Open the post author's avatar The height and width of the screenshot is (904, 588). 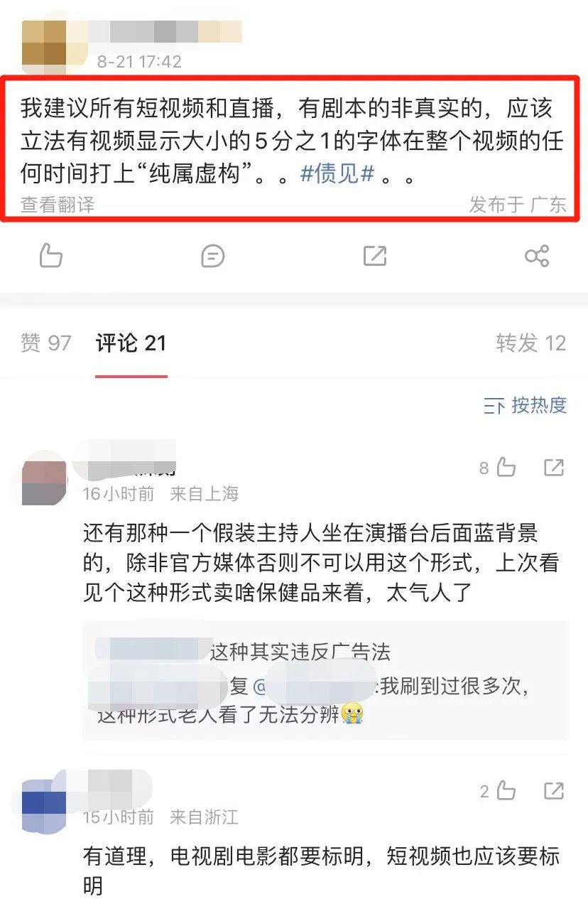point(44,43)
